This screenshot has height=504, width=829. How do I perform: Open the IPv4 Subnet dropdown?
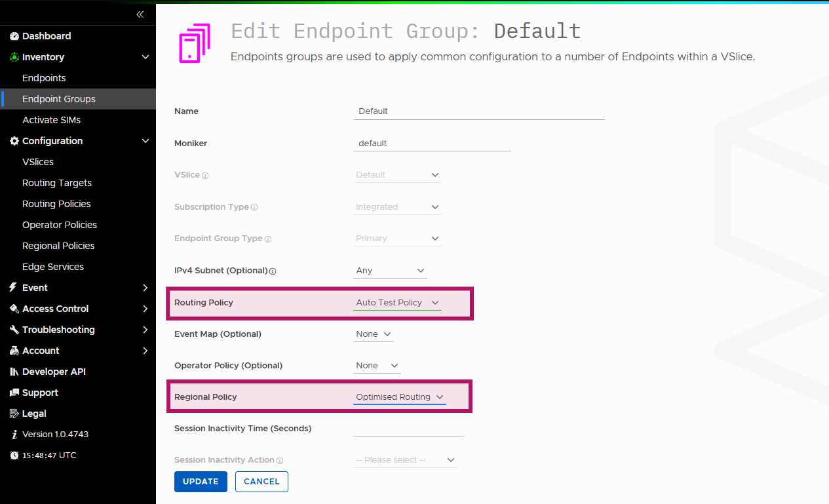coord(390,271)
